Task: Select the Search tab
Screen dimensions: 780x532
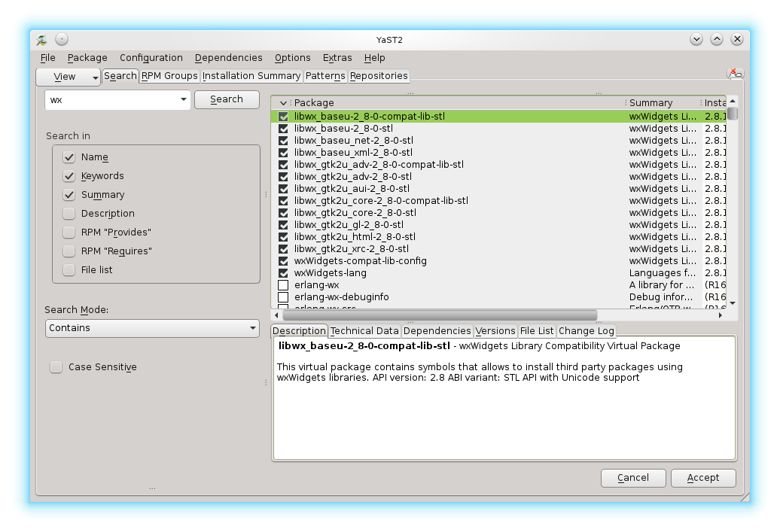Action: 120,76
